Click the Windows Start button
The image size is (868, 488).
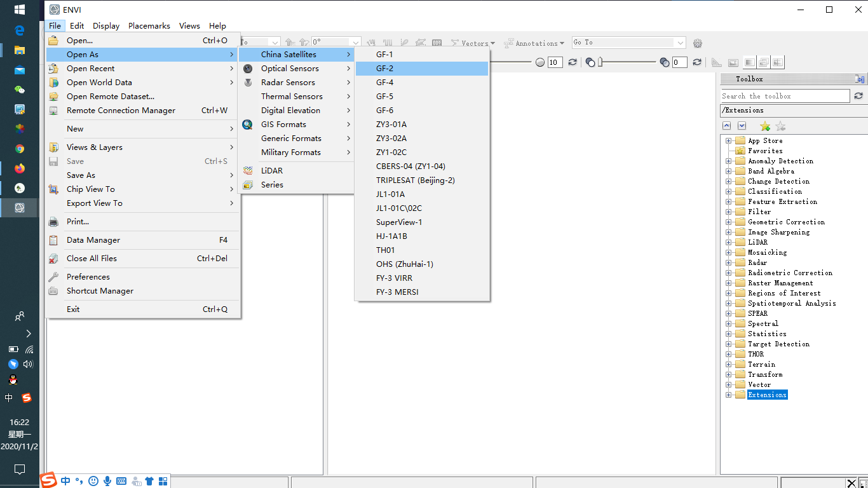[20, 10]
